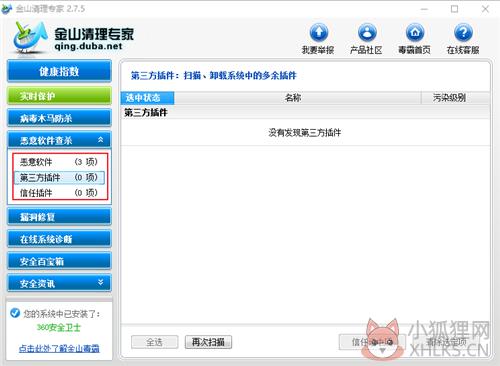Click the 全选 button

click(155, 342)
